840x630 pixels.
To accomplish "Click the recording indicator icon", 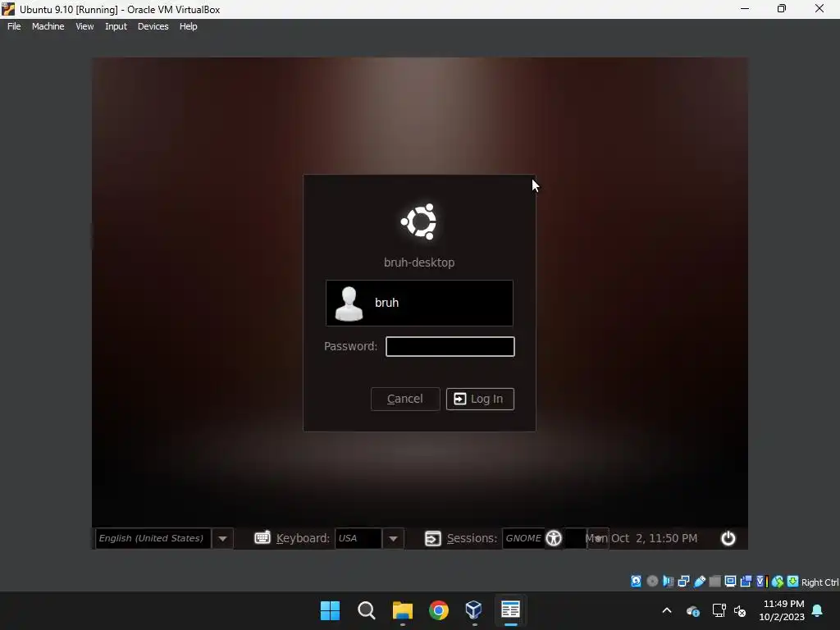I will (x=746, y=582).
